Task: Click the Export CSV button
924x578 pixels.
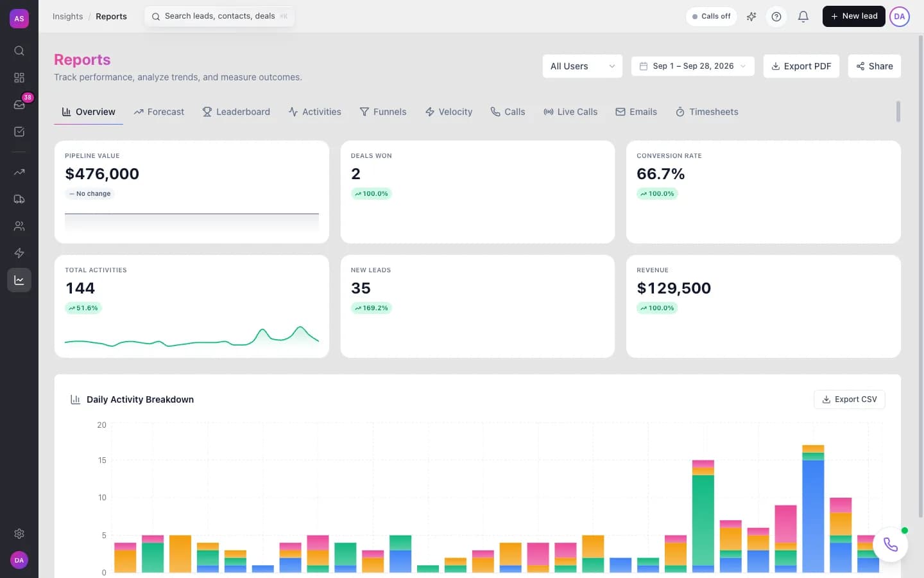Action: (850, 399)
